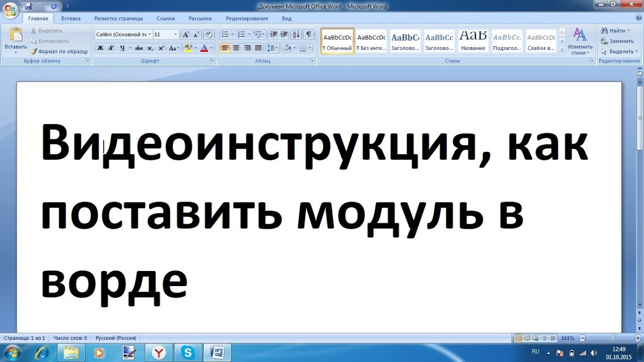Switch to the Рассылки tab
Image resolution: width=644 pixels, height=362 pixels.
tap(200, 19)
